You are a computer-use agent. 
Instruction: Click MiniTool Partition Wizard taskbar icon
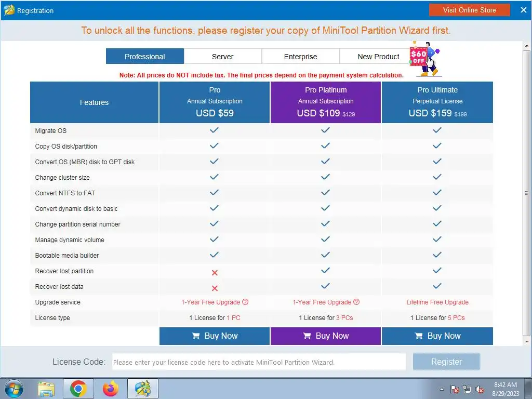coord(143,389)
